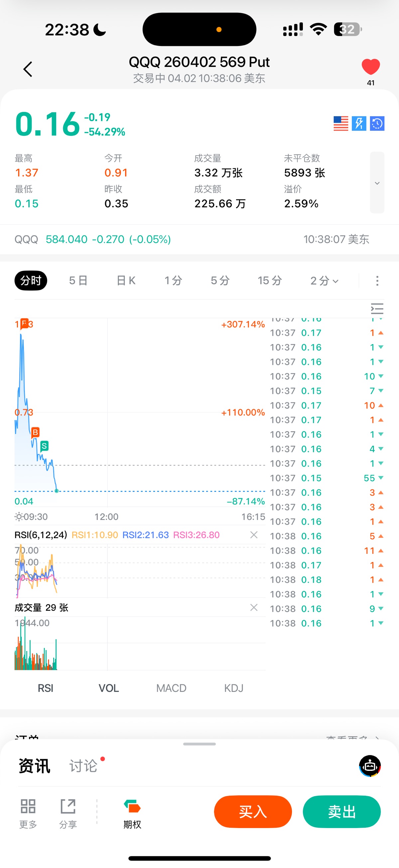Select the MACD indicator

point(171,688)
